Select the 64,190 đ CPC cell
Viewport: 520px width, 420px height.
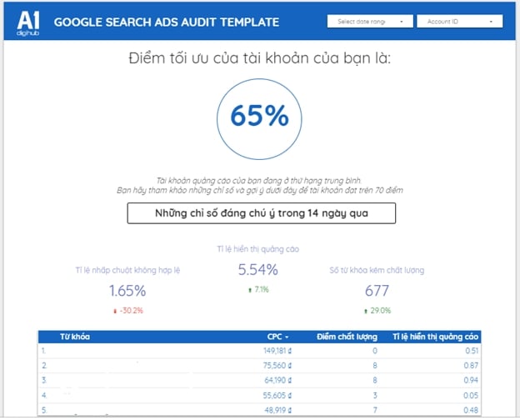(277, 380)
